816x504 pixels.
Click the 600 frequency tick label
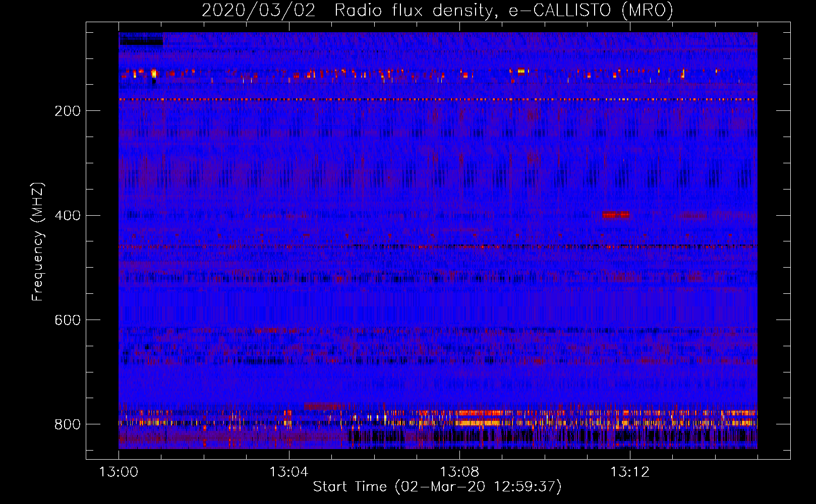(67, 320)
